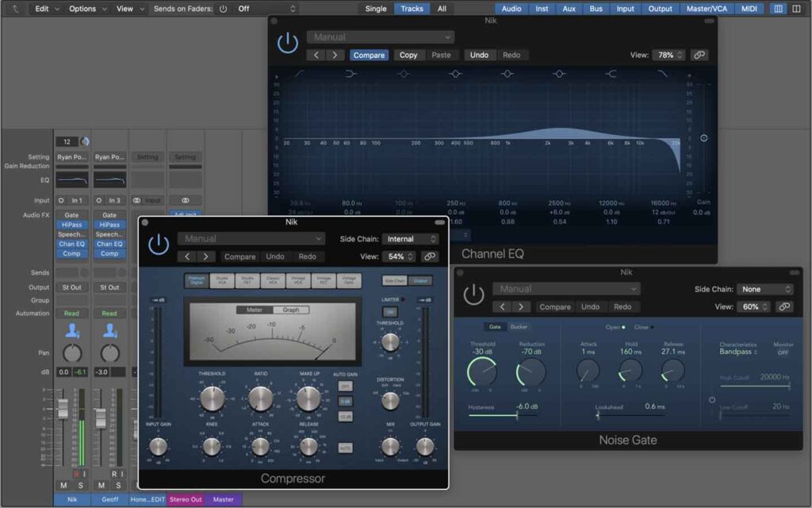Switch mixer to All view
Image resolution: width=812 pixels, height=508 pixels.
[x=442, y=9]
